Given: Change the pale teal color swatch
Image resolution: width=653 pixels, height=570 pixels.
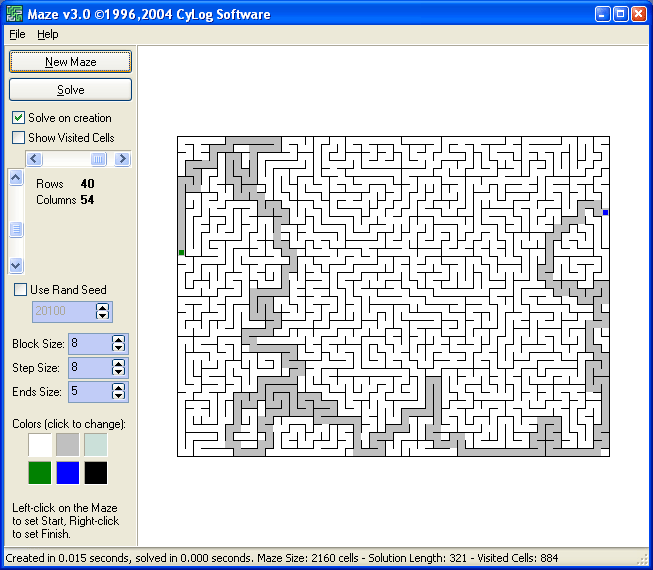Looking at the screenshot, I should 96,445.
